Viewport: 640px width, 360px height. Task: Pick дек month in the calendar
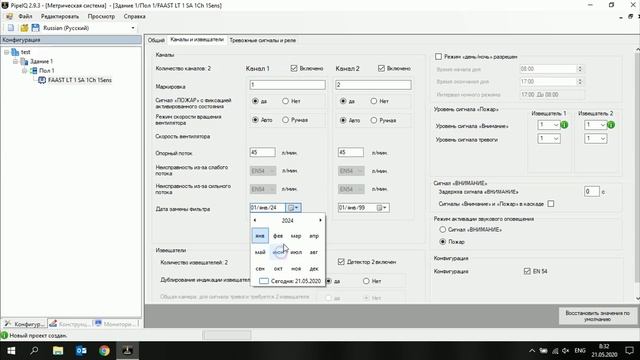point(314,269)
